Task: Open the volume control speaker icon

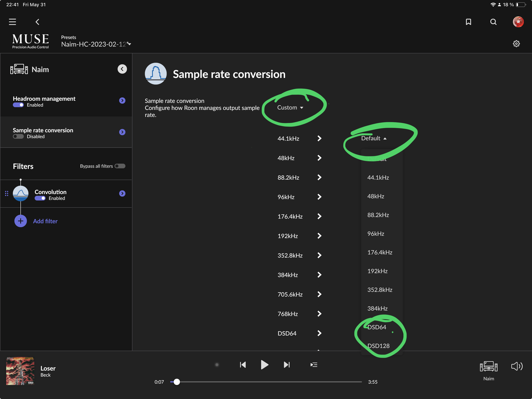Action: 517,366
